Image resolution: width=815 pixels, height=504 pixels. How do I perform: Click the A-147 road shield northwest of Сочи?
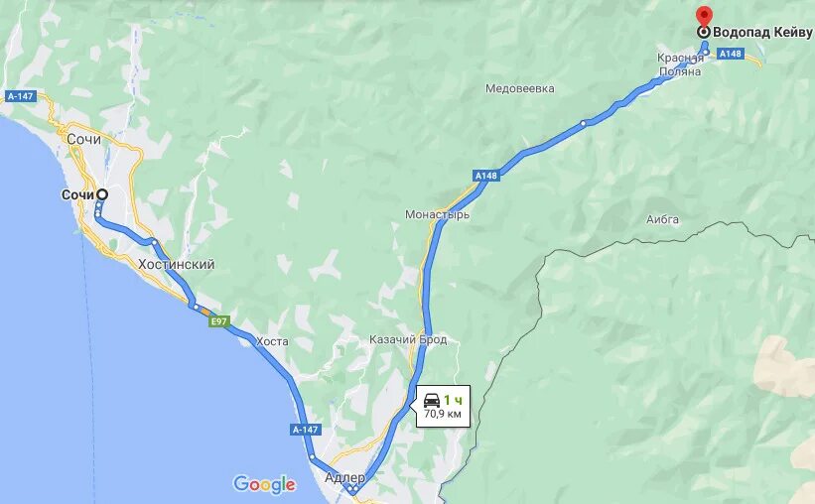point(20,96)
